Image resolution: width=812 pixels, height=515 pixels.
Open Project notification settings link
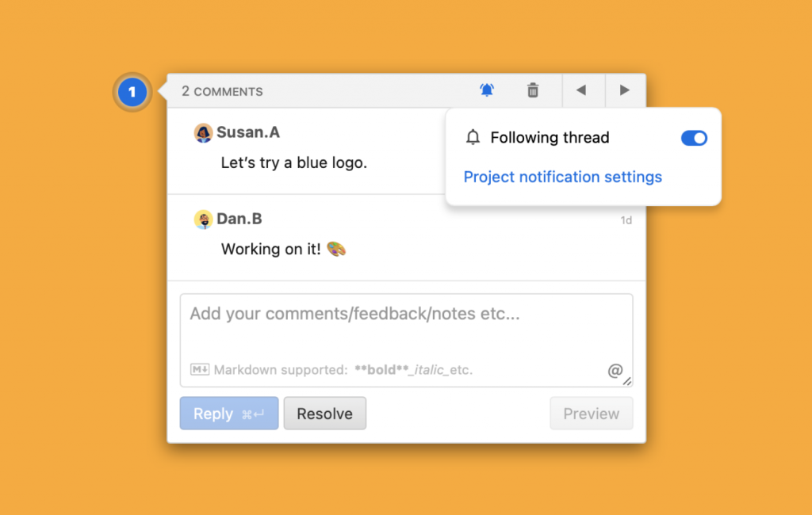coord(562,177)
